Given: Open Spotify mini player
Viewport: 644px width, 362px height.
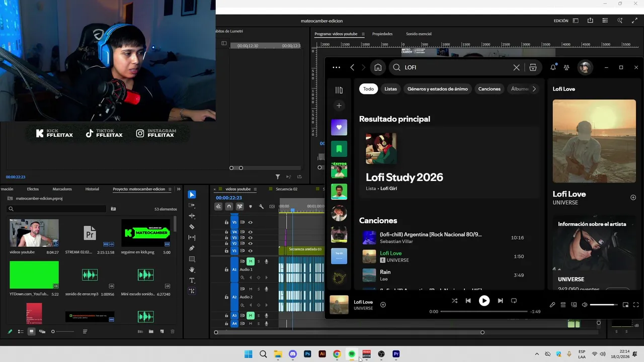Looking at the screenshot, I should tap(625, 305).
